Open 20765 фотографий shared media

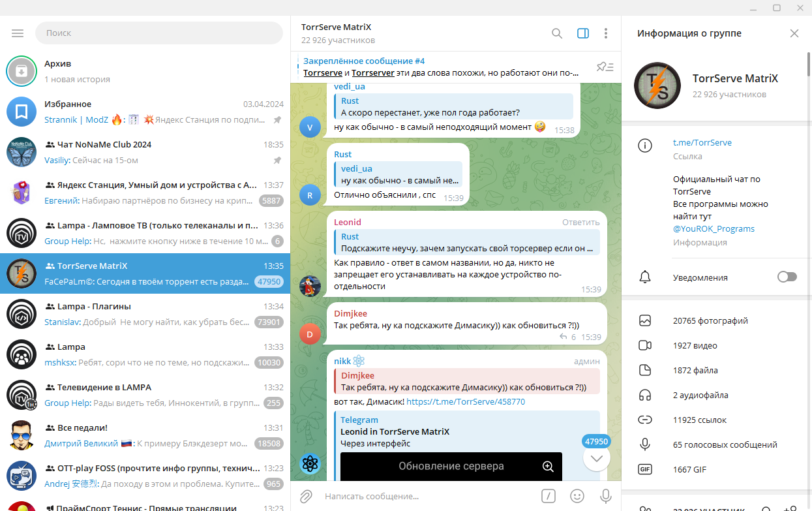pyautogui.click(x=716, y=320)
